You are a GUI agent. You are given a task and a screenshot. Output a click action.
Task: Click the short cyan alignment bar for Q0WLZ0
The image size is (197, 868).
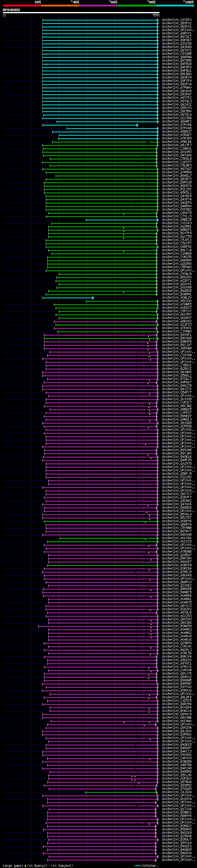coord(68,297)
